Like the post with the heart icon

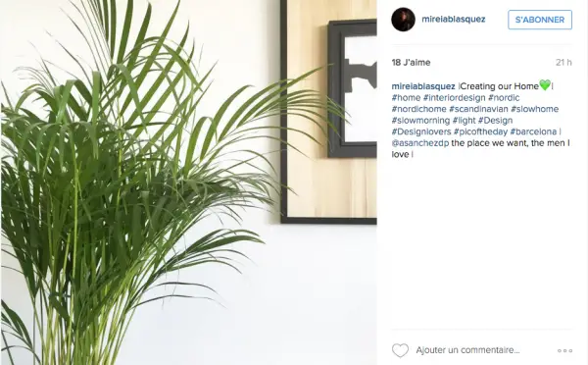400,350
